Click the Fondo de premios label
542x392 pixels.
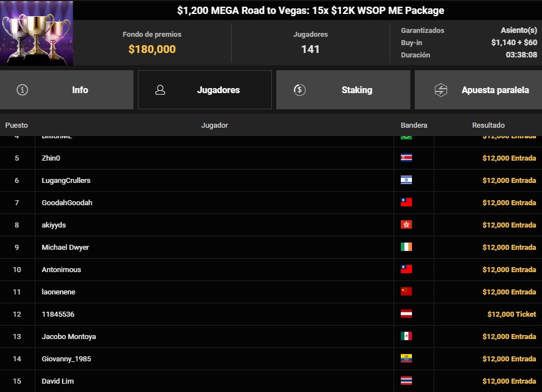pyautogui.click(x=152, y=34)
